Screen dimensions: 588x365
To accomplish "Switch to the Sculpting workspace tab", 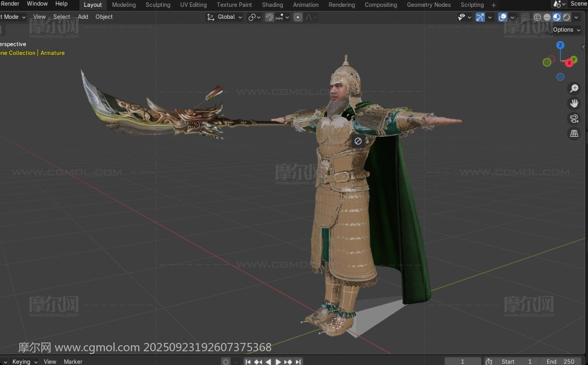I will click(x=158, y=5).
